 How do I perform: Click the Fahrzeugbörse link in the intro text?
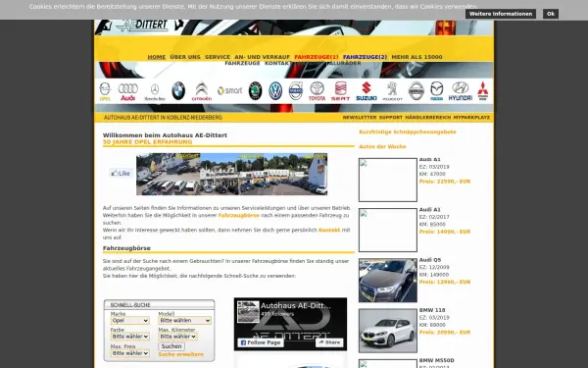(x=239, y=216)
